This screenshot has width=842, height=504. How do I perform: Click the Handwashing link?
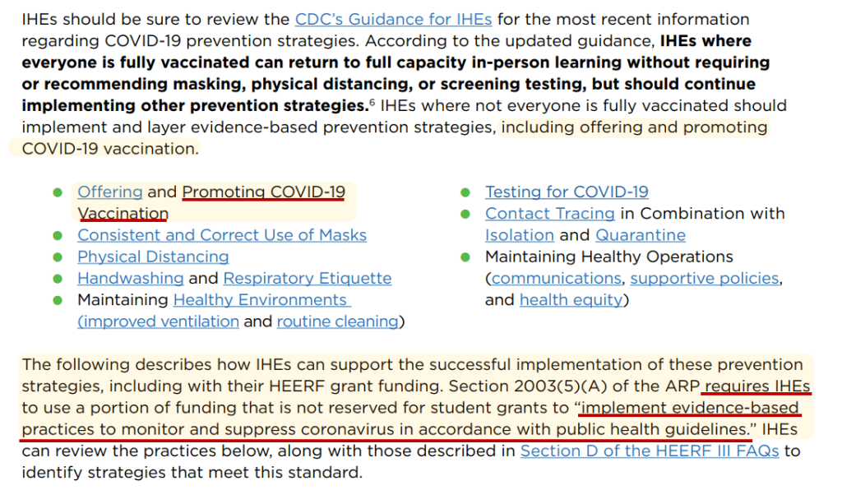pyautogui.click(x=131, y=278)
